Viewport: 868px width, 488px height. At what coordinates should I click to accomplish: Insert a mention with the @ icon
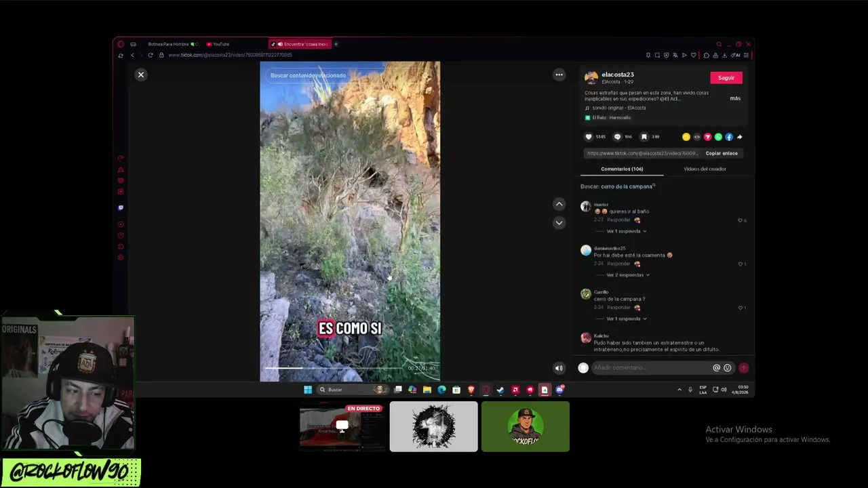(716, 368)
